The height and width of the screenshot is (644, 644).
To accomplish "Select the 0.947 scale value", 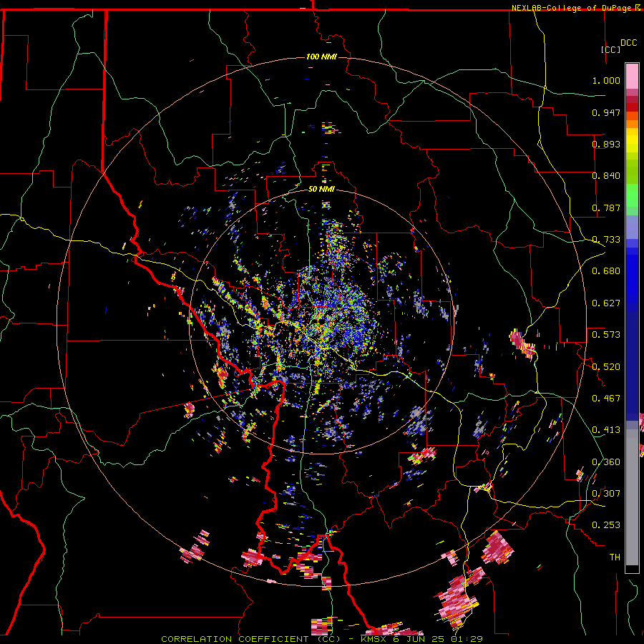I will pos(606,112).
